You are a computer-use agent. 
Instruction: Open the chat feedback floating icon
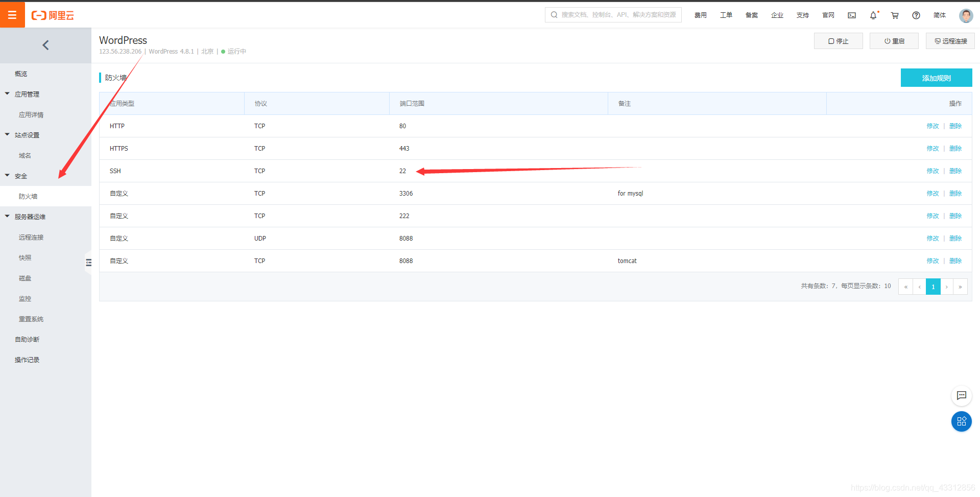(962, 395)
